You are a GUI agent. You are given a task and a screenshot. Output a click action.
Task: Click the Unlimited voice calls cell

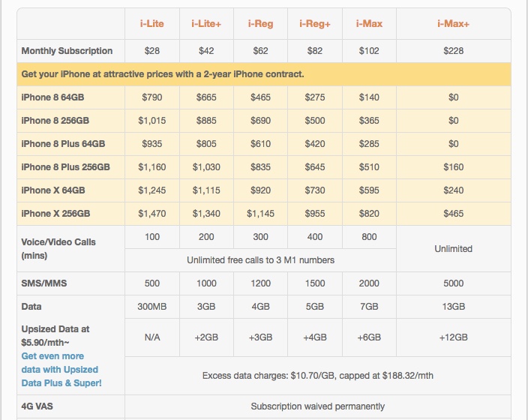[x=453, y=249]
